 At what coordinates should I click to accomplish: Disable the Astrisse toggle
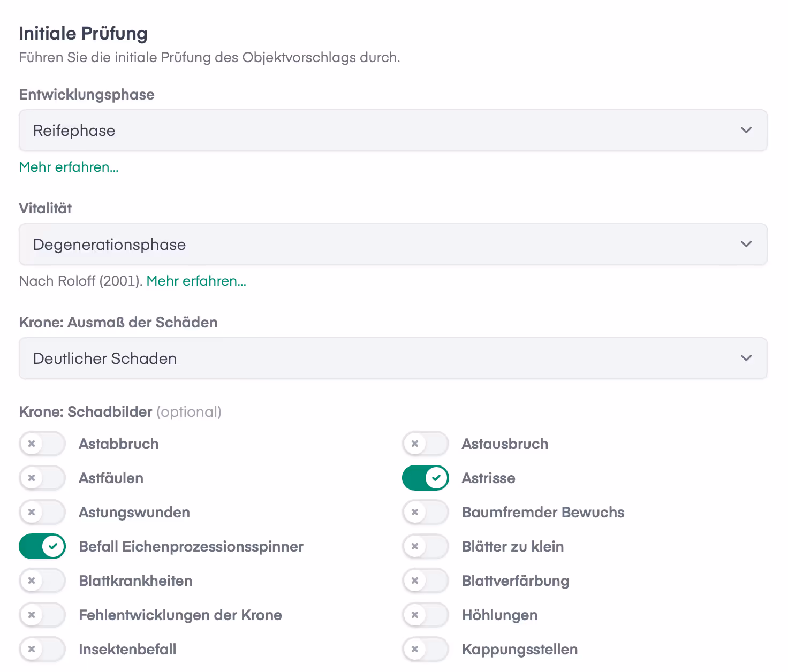[426, 478]
